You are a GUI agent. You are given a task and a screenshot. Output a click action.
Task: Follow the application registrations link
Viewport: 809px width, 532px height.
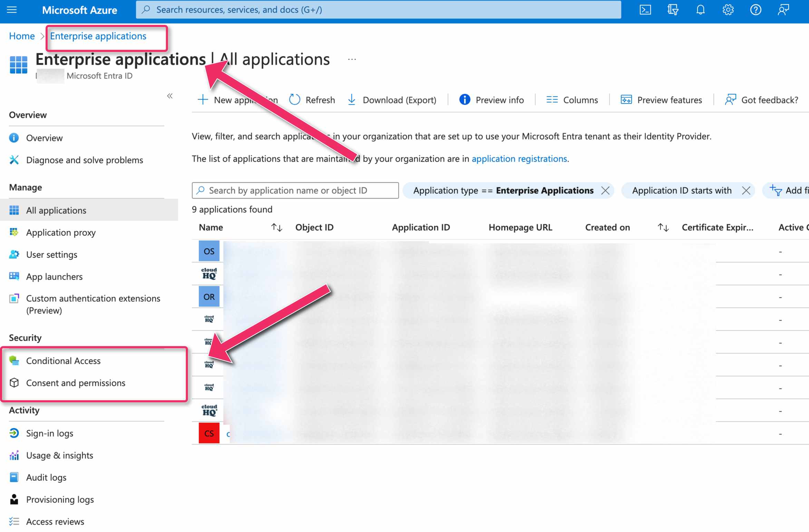pyautogui.click(x=519, y=159)
